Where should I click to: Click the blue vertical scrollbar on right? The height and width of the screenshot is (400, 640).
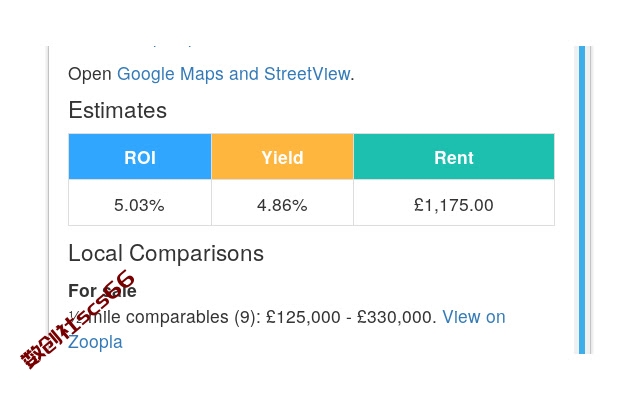click(582, 200)
